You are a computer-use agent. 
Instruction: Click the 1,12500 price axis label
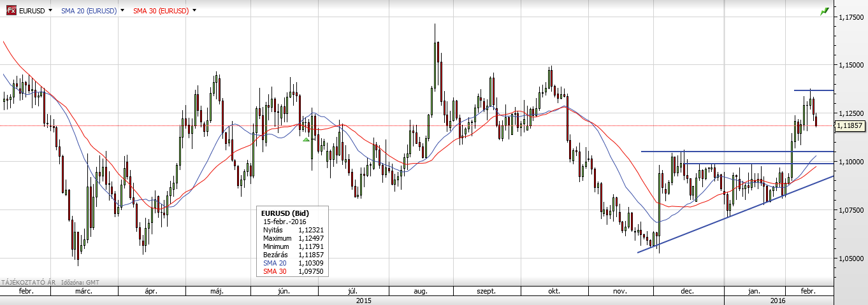coord(851,113)
